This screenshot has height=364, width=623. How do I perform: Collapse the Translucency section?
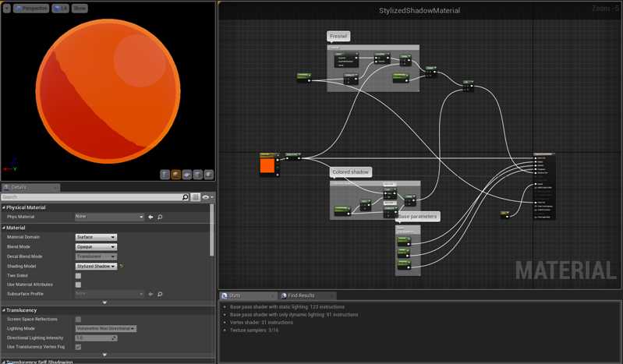4,310
